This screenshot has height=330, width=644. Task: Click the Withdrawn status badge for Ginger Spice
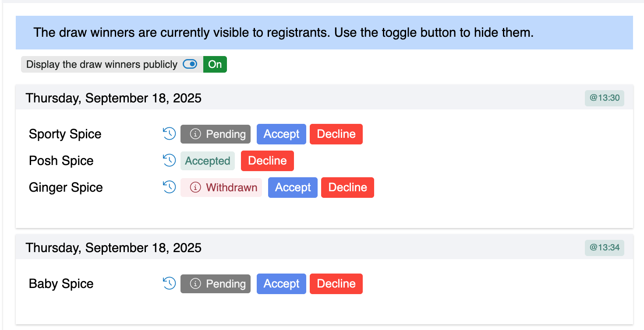point(221,187)
